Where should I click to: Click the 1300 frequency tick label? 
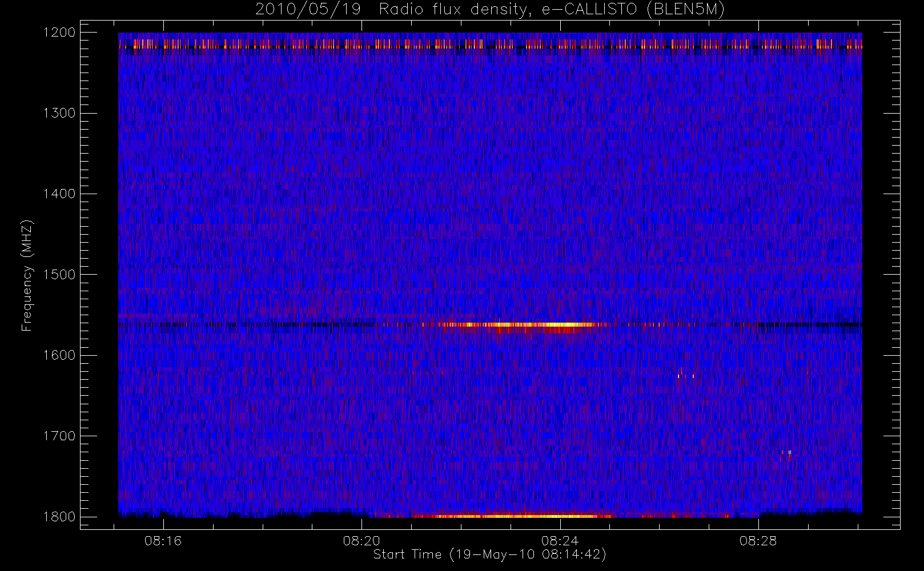point(59,113)
